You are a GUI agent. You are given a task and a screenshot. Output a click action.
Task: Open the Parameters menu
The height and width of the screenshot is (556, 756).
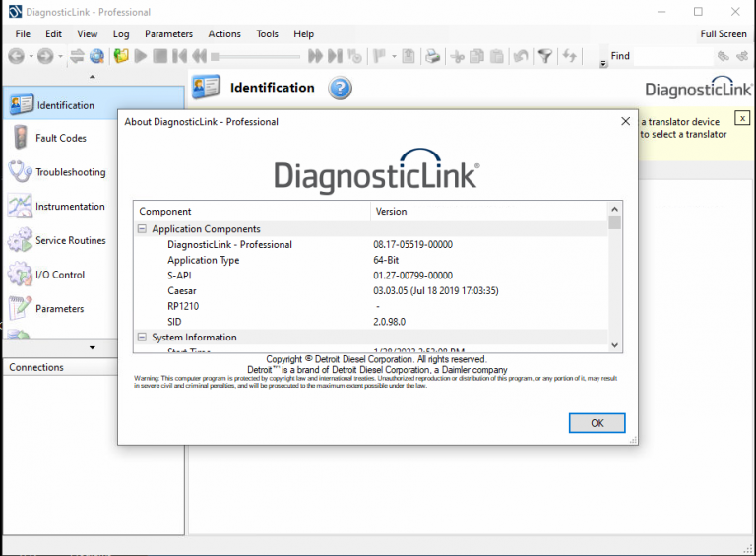coord(168,34)
